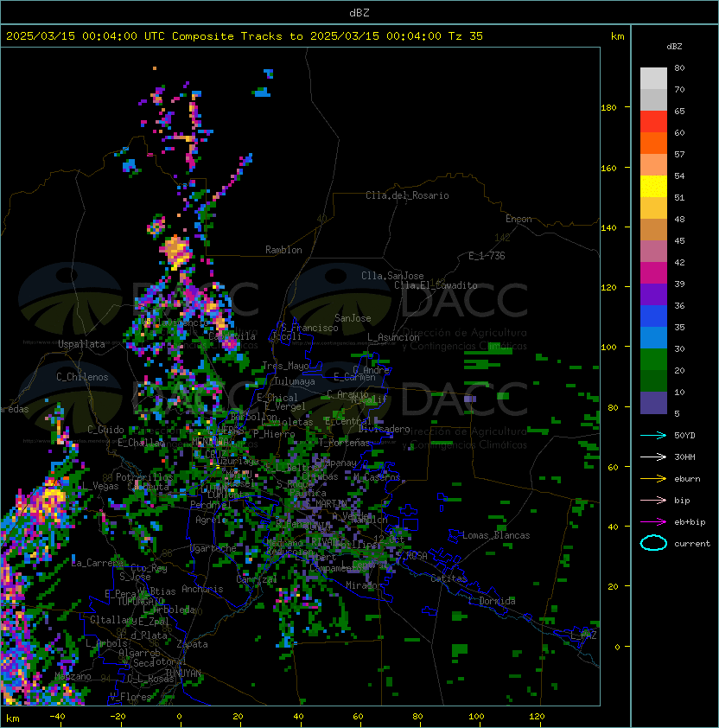The image size is (719, 728).
Task: Click the cyan 50YD track arrow in legend
Action: (653, 436)
